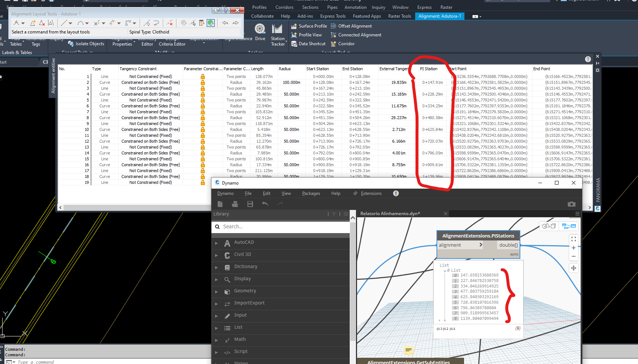
Task: Pin the Alignment Layout Tools toolbar
Action: (217, 10)
